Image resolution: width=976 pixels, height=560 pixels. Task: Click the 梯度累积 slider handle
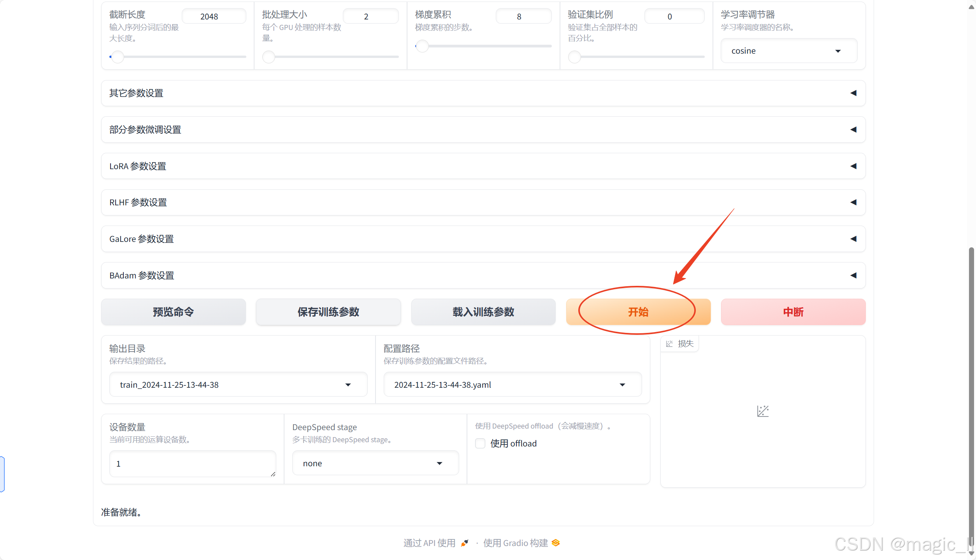[x=422, y=46]
